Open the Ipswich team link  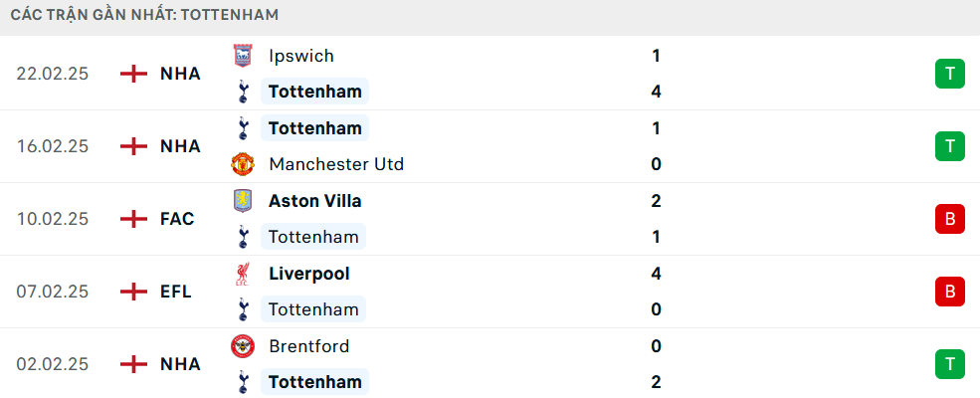[x=301, y=56]
